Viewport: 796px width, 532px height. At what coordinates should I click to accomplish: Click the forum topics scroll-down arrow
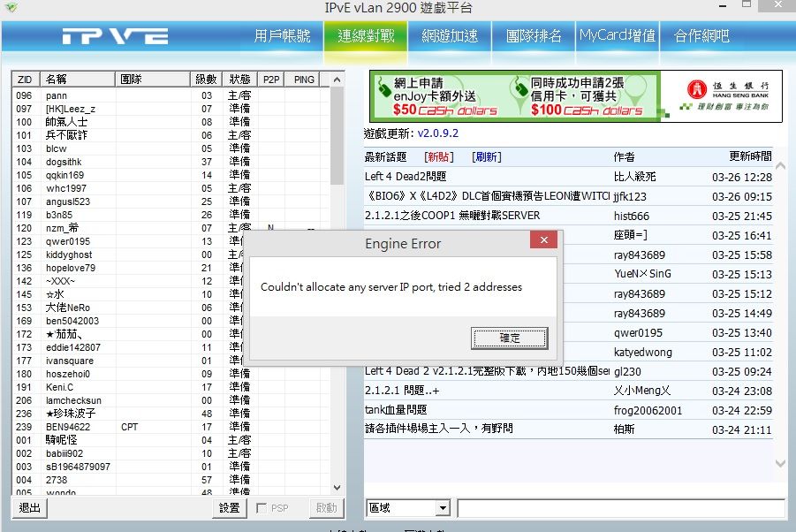point(779,463)
